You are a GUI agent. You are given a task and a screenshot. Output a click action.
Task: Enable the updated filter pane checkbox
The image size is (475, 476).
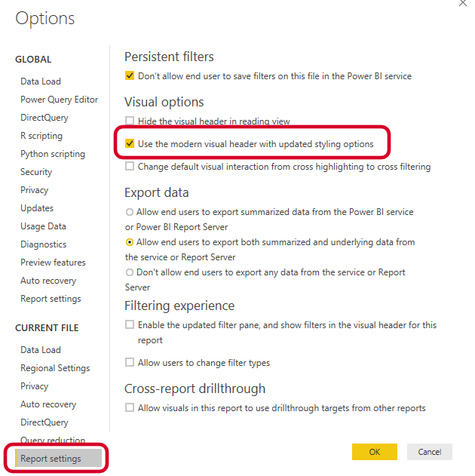[130, 324]
